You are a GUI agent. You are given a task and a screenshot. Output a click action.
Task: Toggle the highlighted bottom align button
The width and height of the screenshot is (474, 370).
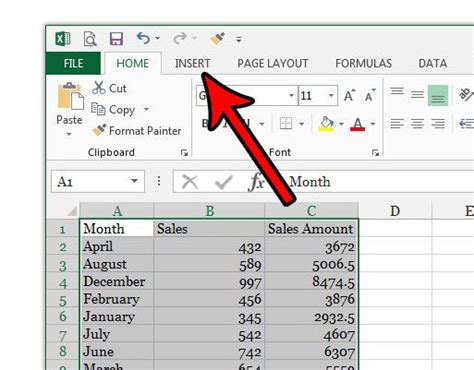(x=438, y=95)
